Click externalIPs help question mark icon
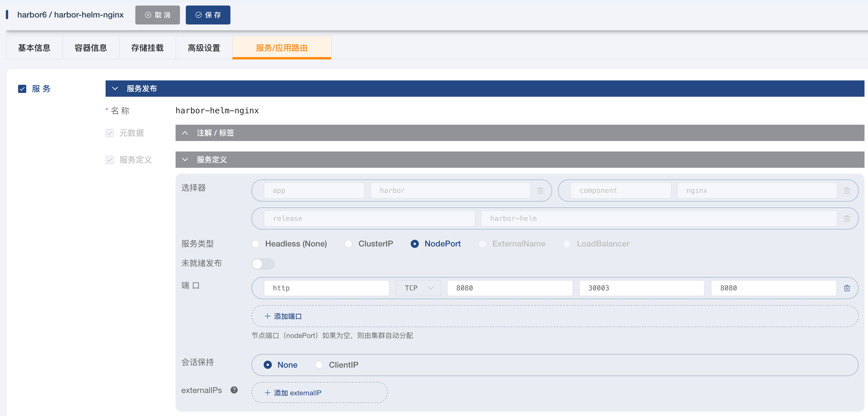The image size is (868, 416). [234, 390]
